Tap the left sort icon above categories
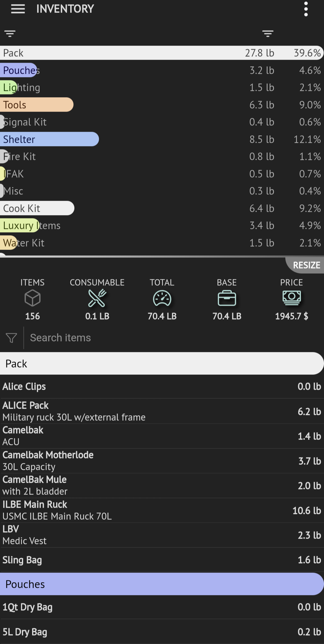 (10, 33)
